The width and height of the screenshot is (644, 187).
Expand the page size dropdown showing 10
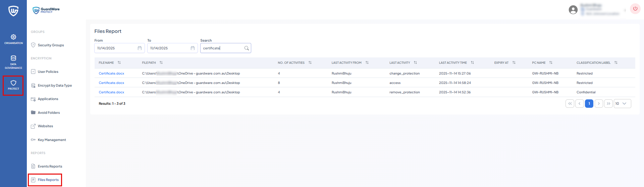pos(622,104)
